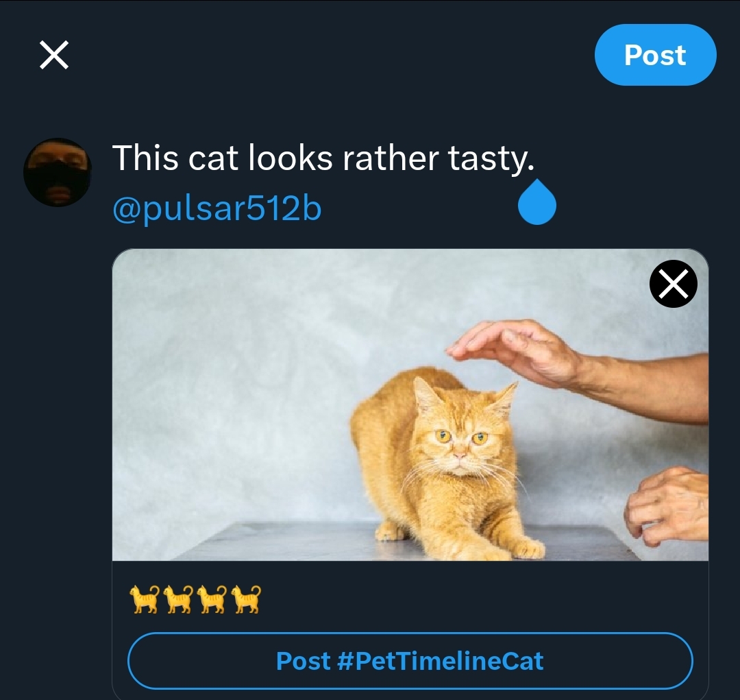Click the third cat emoji
740x700 pixels.
(212, 599)
